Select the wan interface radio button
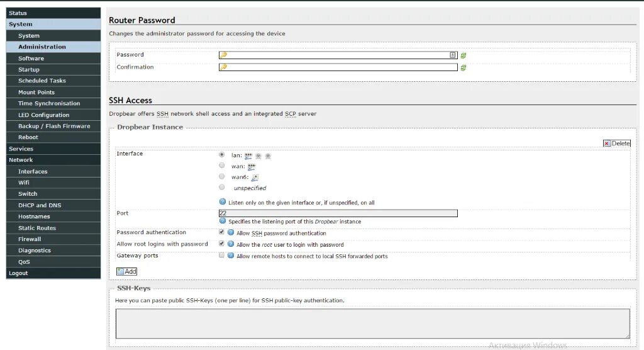 click(x=221, y=166)
